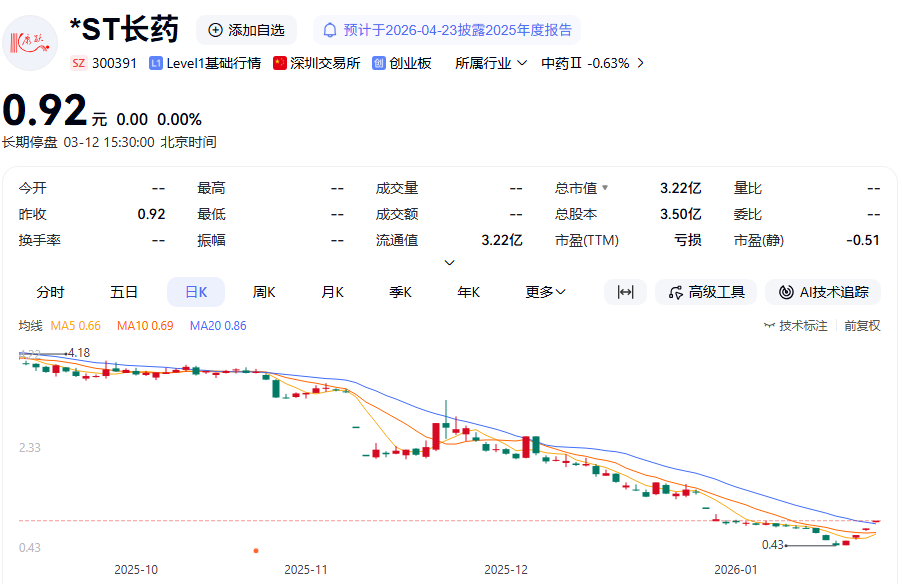Toggle the MA20 moving average line
902x584 pixels.
[x=218, y=326]
